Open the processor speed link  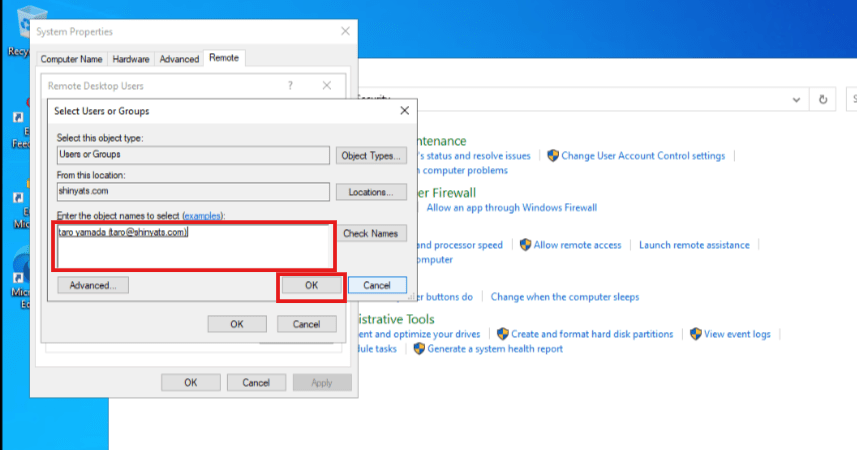pyautogui.click(x=460, y=245)
